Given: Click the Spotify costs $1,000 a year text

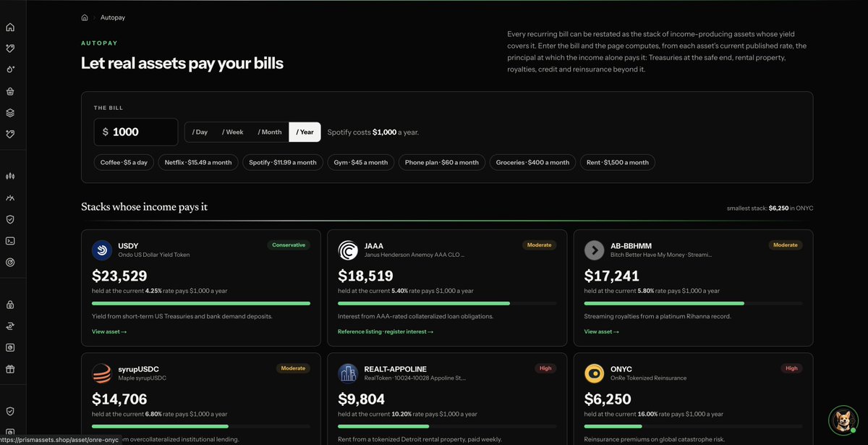Looking at the screenshot, I should 373,132.
